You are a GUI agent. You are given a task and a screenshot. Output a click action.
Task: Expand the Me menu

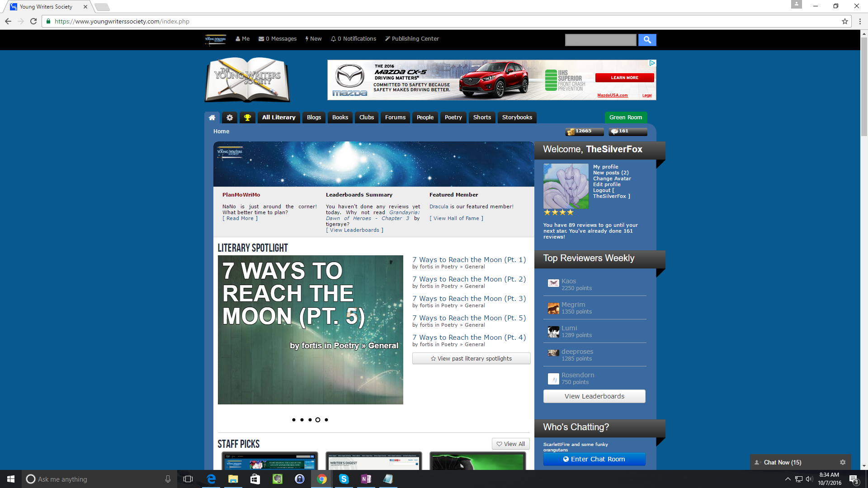(x=243, y=39)
